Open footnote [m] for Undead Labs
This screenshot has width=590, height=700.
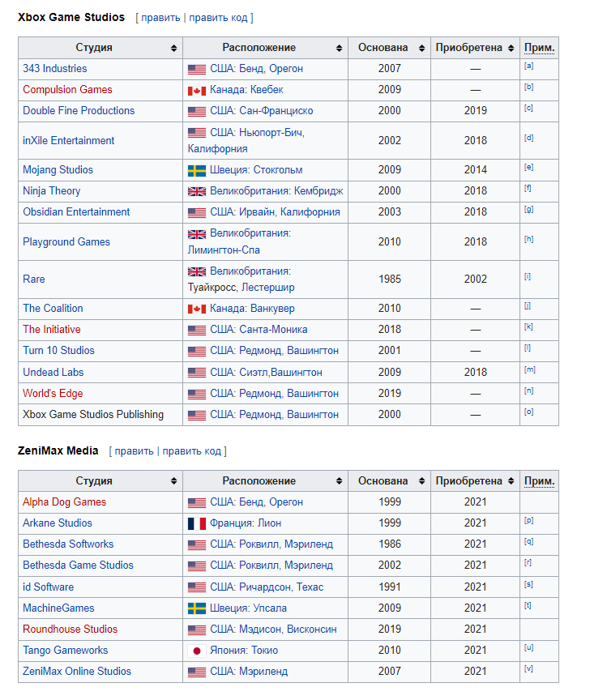point(530,369)
